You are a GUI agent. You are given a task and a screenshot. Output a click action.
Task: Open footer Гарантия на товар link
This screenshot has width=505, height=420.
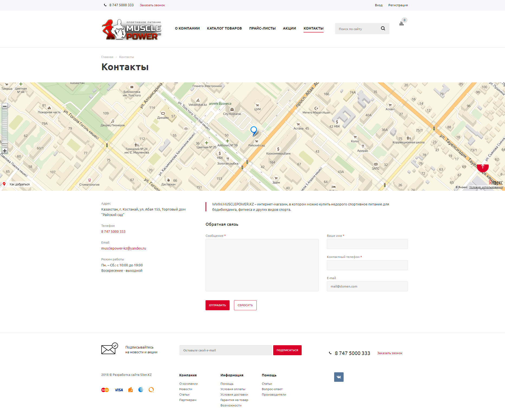tap(234, 400)
